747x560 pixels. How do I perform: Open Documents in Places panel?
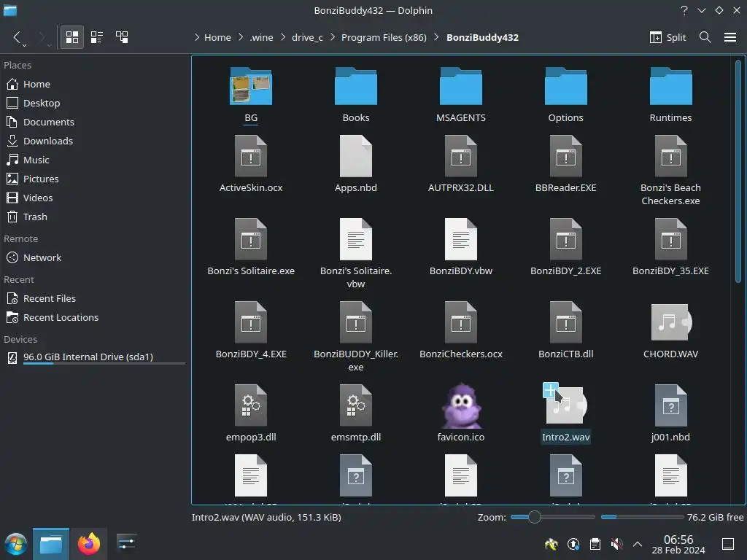click(x=94, y=122)
